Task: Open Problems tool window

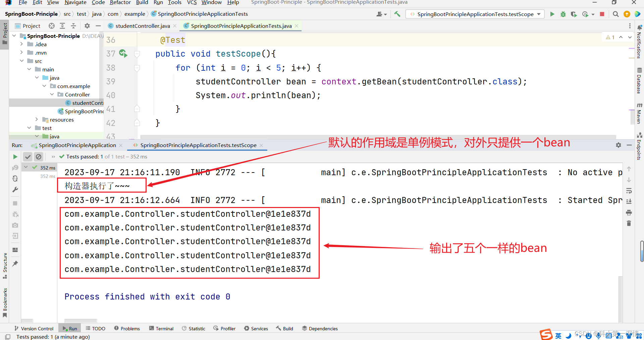Action: (127, 329)
